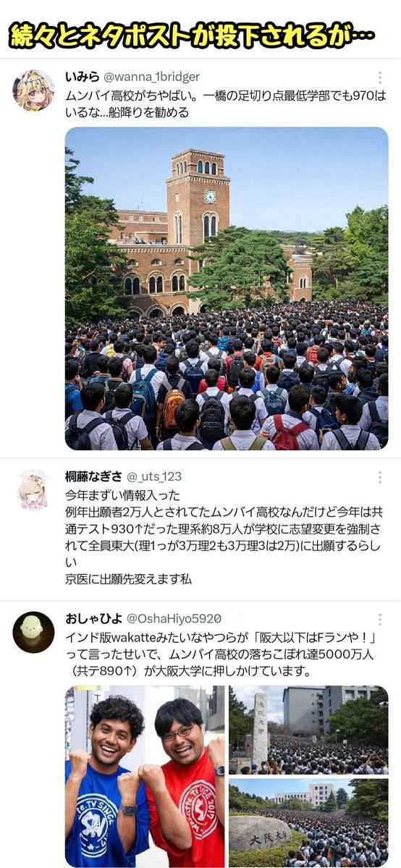Image resolution: width=401 pixels, height=868 pixels.
Task: Click the おしゃひよ display name
Action: coord(93,618)
